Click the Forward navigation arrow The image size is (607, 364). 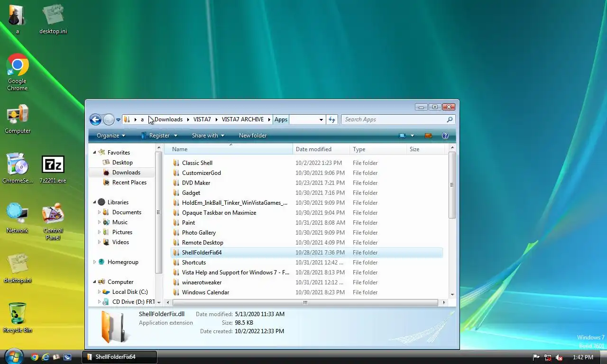pyautogui.click(x=109, y=119)
